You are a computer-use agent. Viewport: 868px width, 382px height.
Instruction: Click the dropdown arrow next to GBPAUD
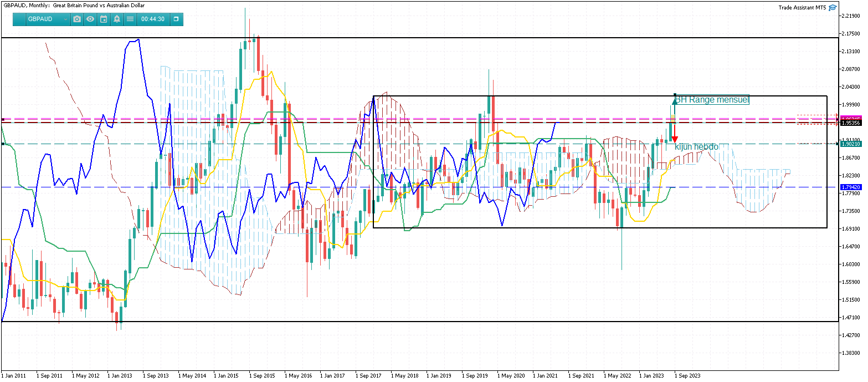65,19
